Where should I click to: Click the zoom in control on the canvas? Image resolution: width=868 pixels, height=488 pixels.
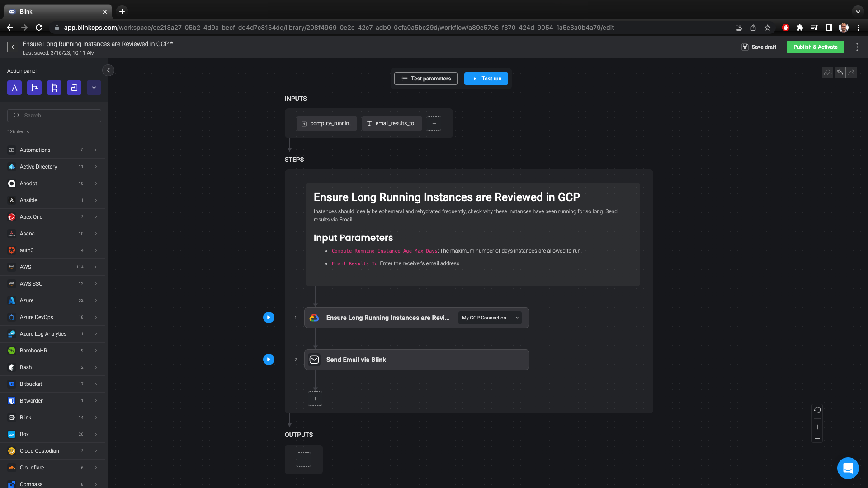817,427
